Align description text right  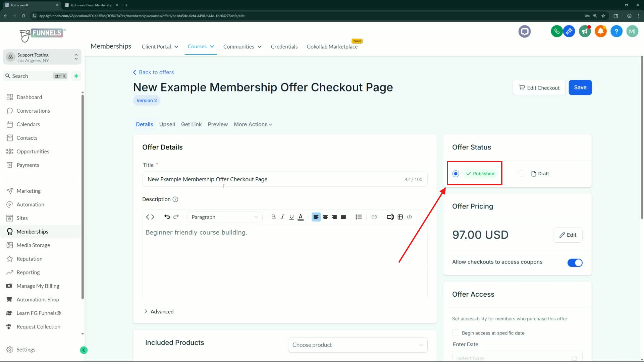pyautogui.click(x=334, y=217)
